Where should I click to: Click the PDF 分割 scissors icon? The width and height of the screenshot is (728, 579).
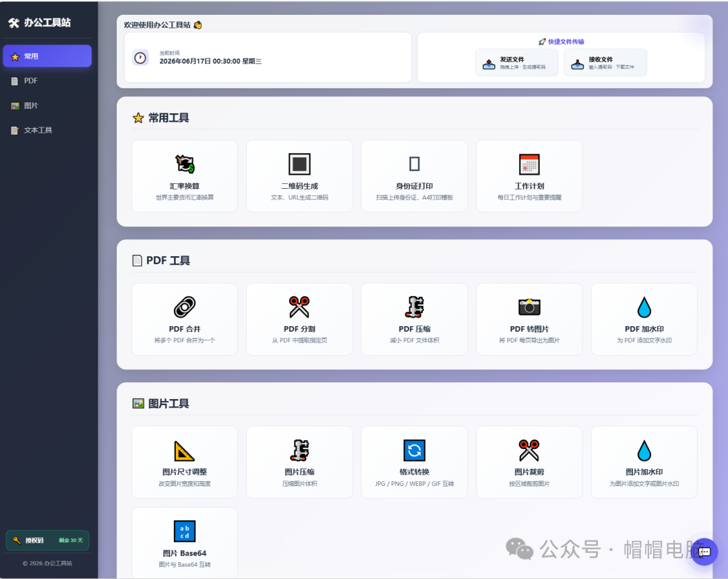tap(299, 307)
